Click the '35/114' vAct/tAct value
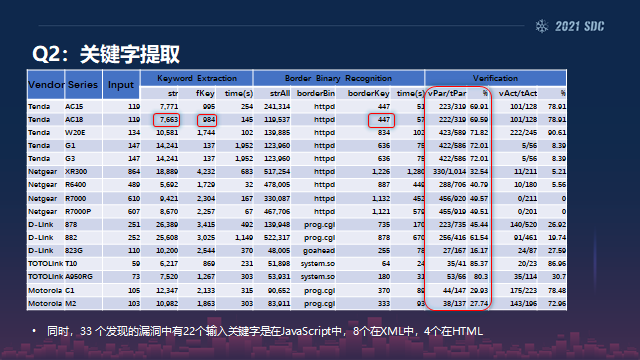The height and width of the screenshot is (360, 640). (525, 277)
